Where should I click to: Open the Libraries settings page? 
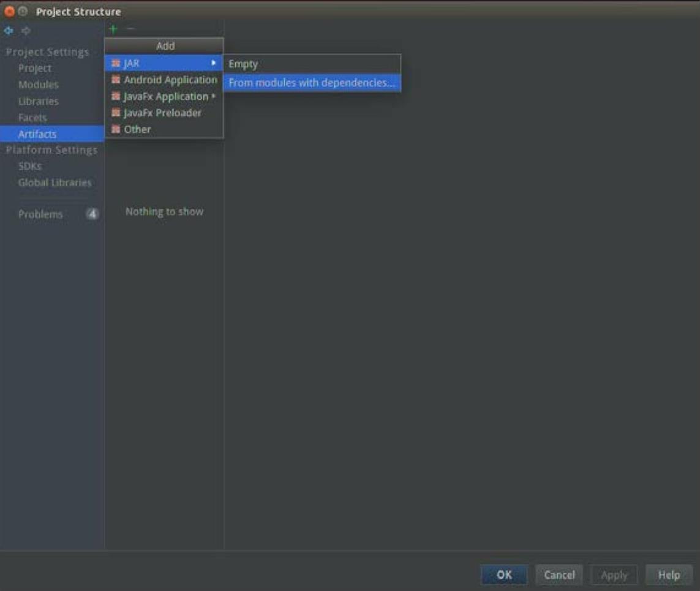[x=39, y=101]
